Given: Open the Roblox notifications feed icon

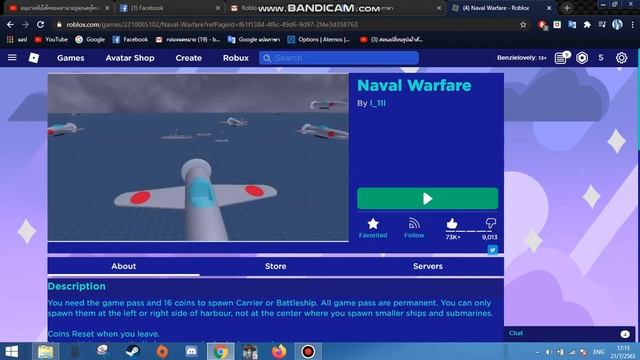Looking at the screenshot, I should coord(561,58).
